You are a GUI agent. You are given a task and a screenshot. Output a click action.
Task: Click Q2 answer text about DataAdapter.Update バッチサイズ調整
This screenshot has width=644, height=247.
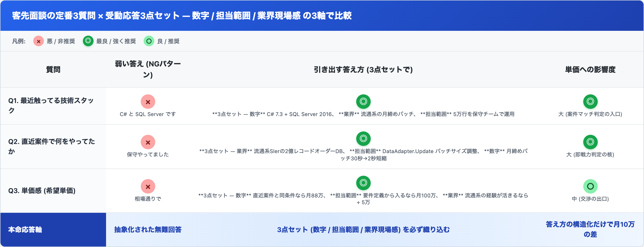[363, 155]
